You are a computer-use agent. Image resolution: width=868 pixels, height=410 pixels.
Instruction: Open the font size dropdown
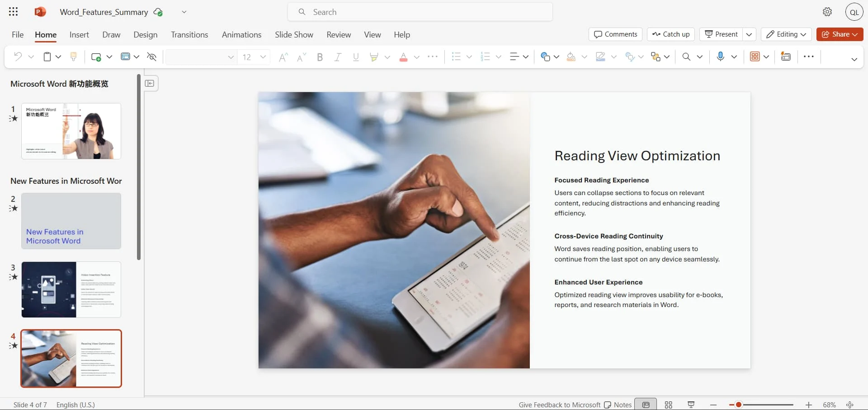click(x=263, y=57)
